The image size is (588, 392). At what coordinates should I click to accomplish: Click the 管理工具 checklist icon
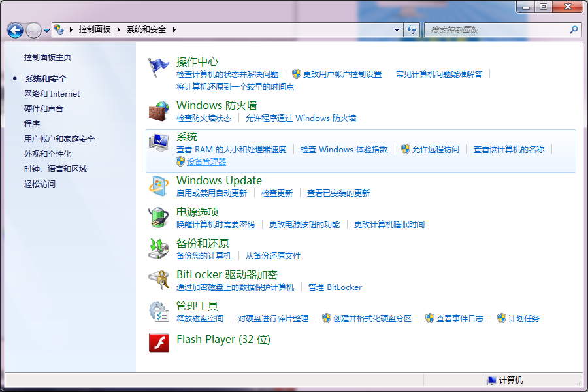tap(159, 312)
